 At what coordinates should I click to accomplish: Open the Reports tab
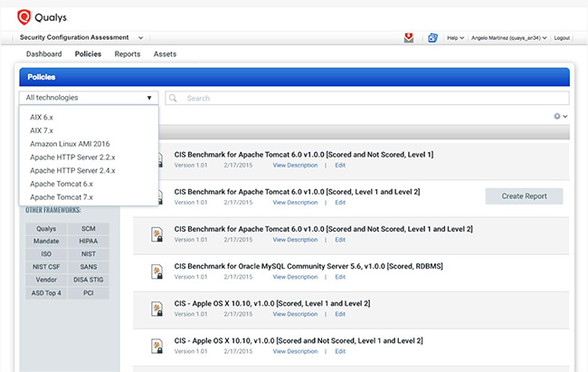pos(128,54)
